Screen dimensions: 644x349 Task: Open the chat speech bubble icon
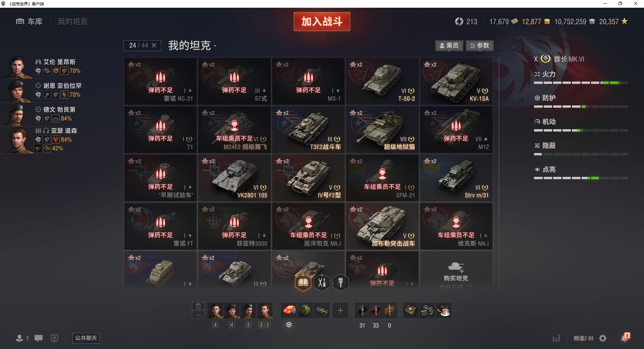pos(39,338)
